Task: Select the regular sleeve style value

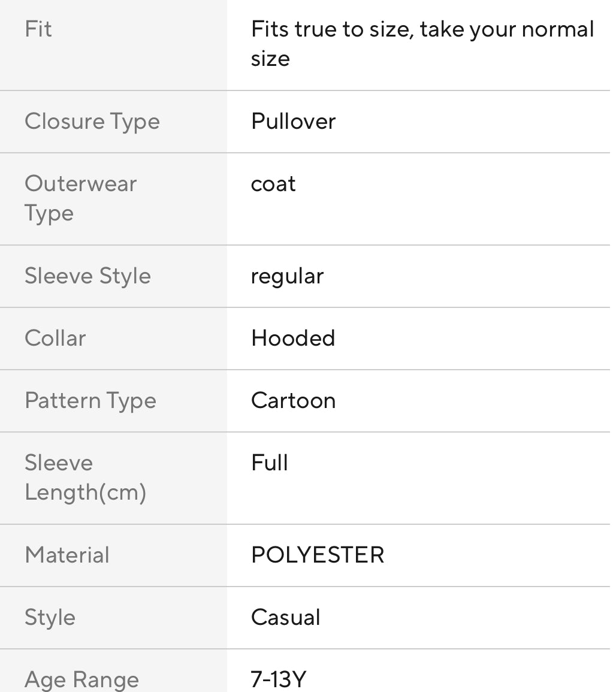Action: [x=288, y=276]
